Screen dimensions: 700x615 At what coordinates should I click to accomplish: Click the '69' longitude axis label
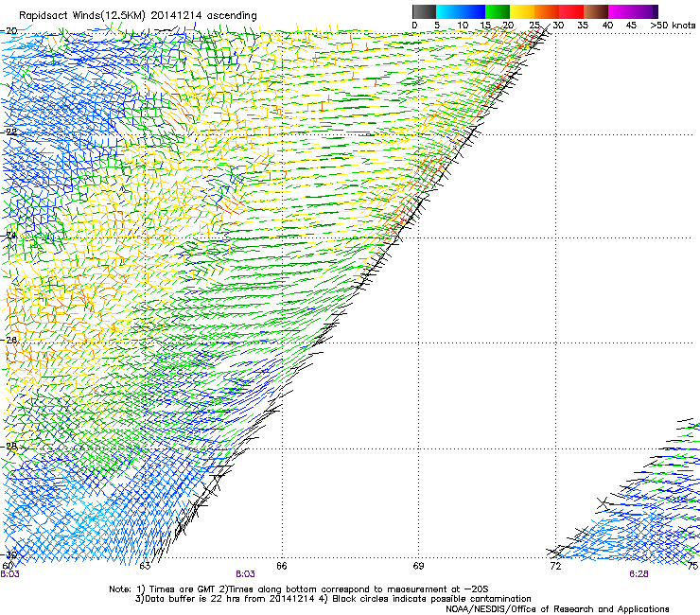coord(418,567)
